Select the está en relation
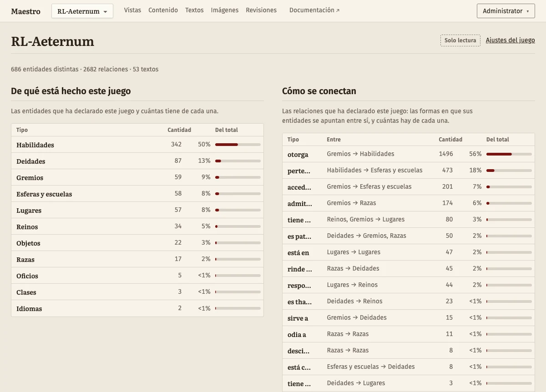The height and width of the screenshot is (392, 546). pyautogui.click(x=298, y=253)
